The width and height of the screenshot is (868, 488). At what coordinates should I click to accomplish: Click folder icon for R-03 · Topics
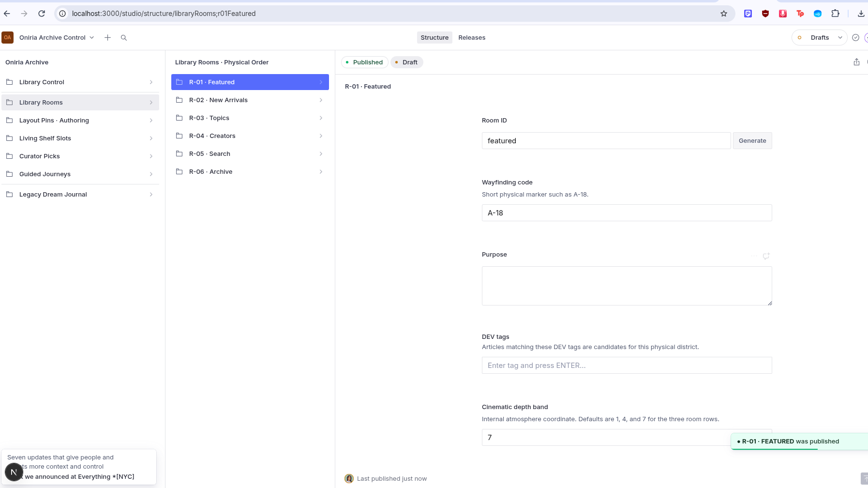coord(179,118)
